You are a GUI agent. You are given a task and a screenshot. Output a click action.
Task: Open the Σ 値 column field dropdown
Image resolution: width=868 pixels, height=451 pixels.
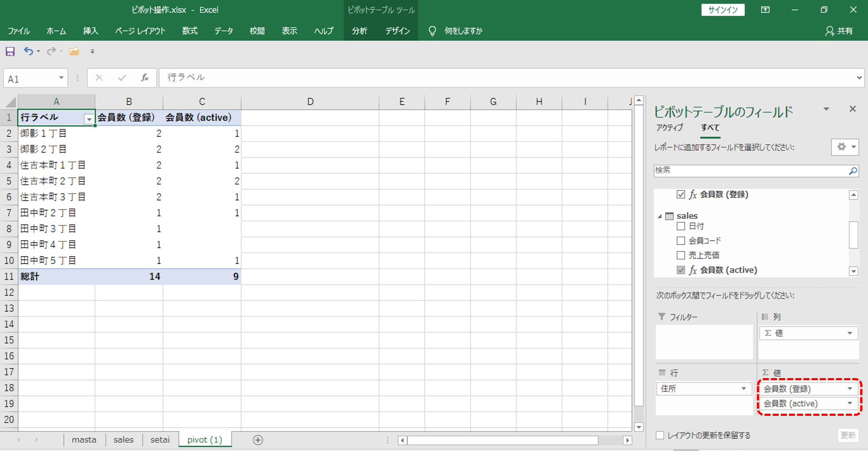coord(850,333)
